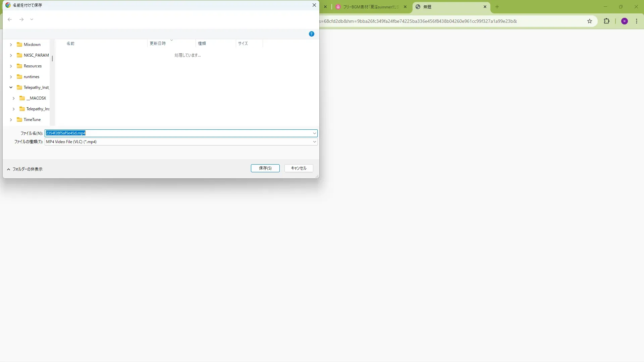Click the help question mark icon
Screen dimensions: 644x362
(x=311, y=34)
